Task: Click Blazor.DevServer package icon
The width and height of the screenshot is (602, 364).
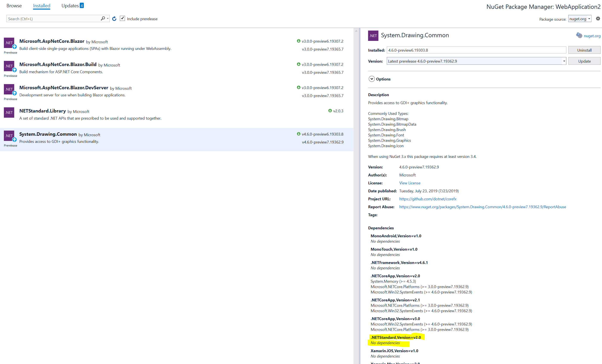Action: tap(9, 89)
